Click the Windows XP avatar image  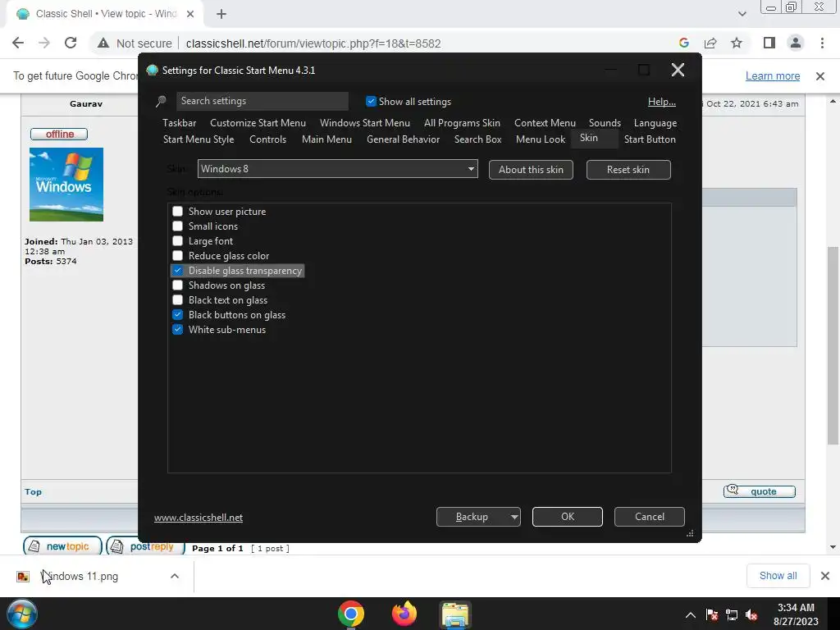[x=66, y=185]
